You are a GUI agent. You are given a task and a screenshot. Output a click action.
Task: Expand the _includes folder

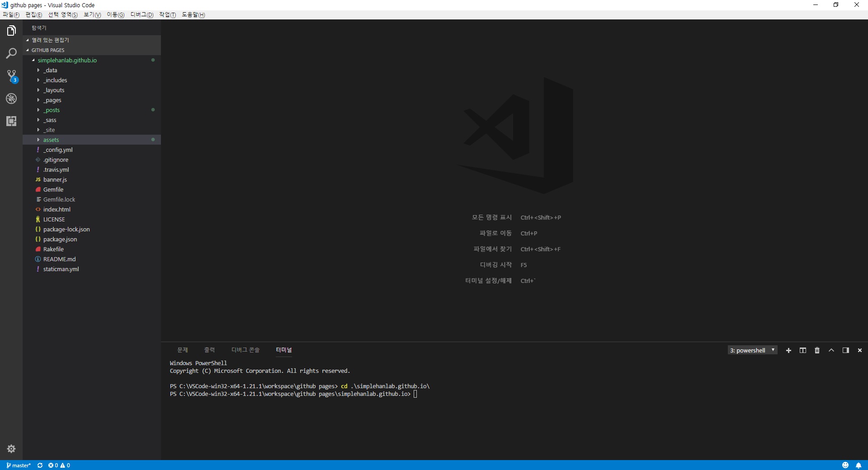pyautogui.click(x=92, y=80)
